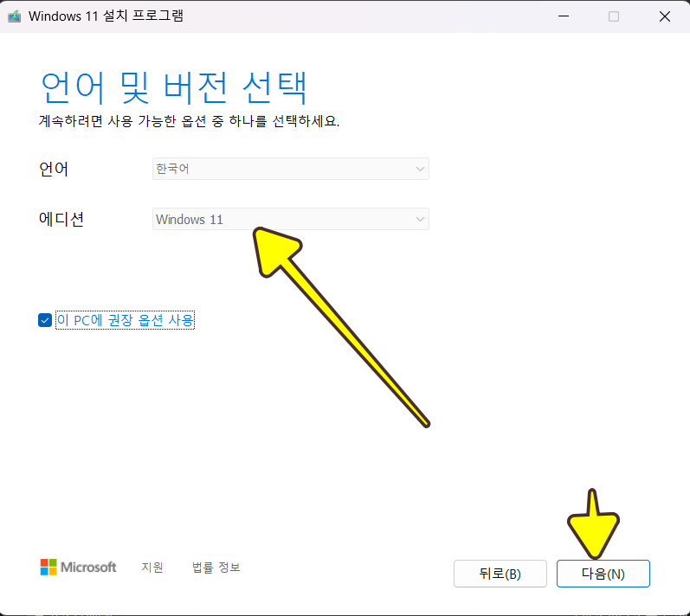Image resolution: width=690 pixels, height=616 pixels.
Task: Click the Microsoft logo in the footer
Action: point(78,568)
